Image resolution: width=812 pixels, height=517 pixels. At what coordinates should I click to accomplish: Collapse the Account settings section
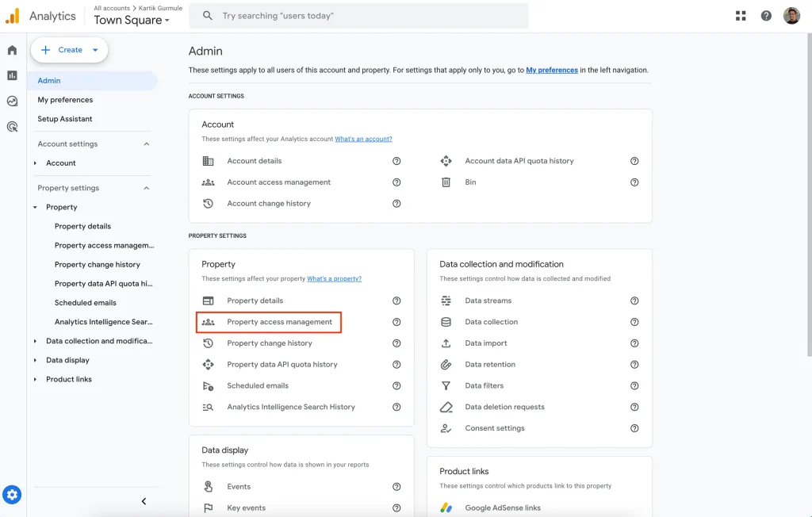click(147, 144)
